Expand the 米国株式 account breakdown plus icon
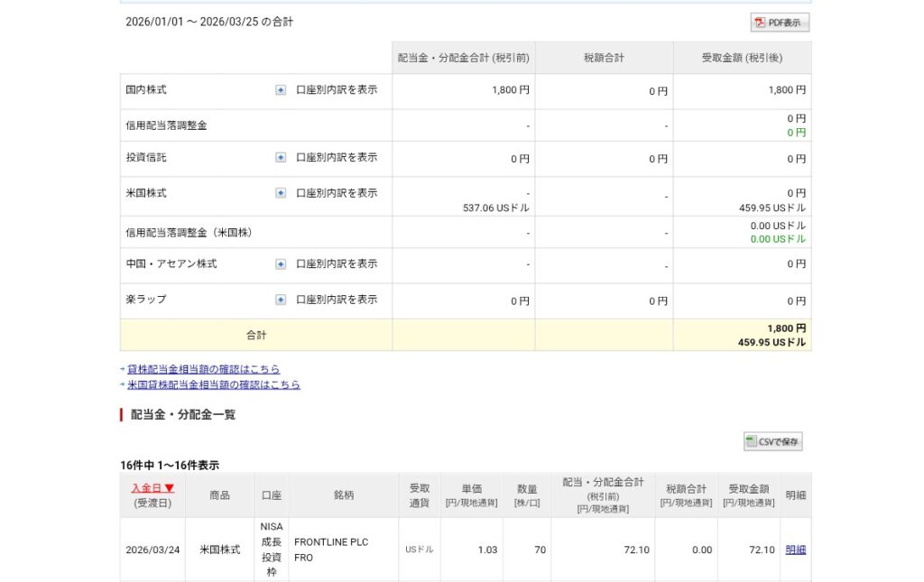924x582 pixels. point(281,193)
